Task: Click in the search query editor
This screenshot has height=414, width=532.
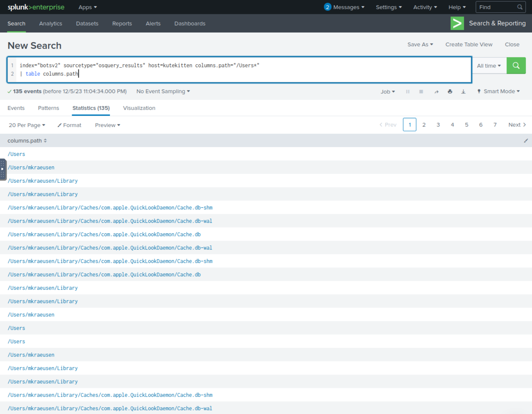Action: tap(239, 70)
